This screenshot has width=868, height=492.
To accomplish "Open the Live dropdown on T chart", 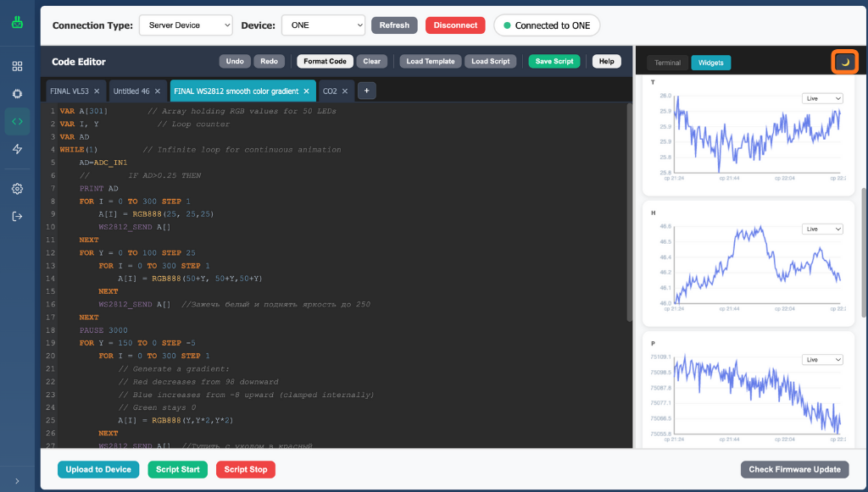I will coord(822,98).
